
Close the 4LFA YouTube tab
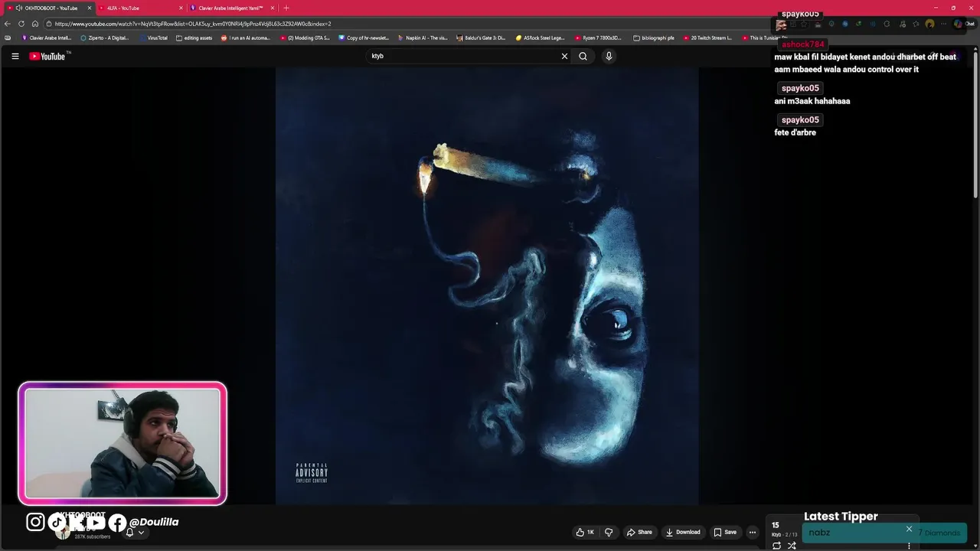pos(181,8)
